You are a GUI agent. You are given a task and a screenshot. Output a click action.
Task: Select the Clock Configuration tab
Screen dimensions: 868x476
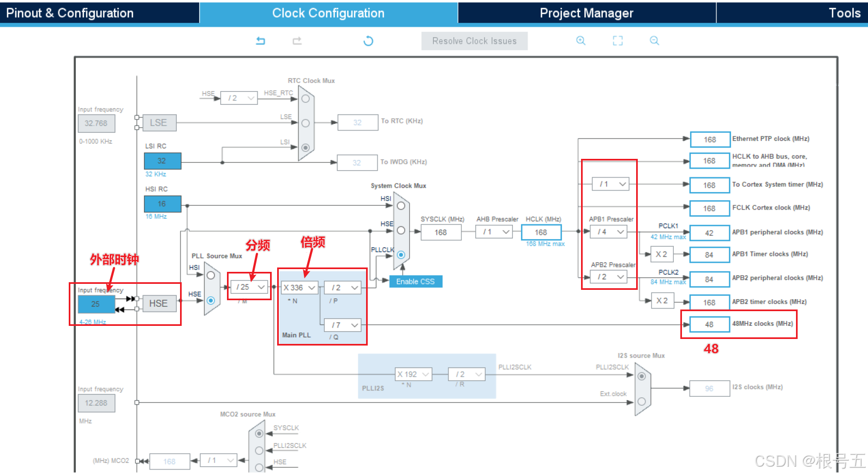[x=328, y=13]
